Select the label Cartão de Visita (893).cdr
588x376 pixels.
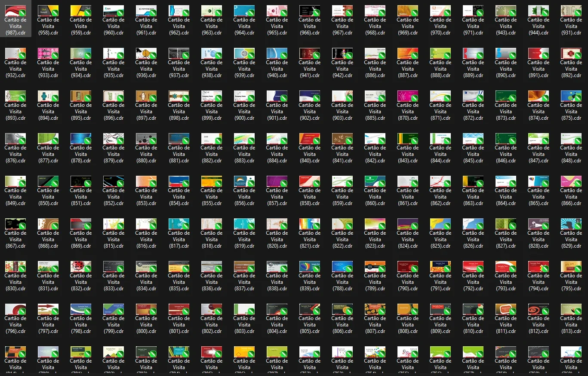[x=15, y=112]
